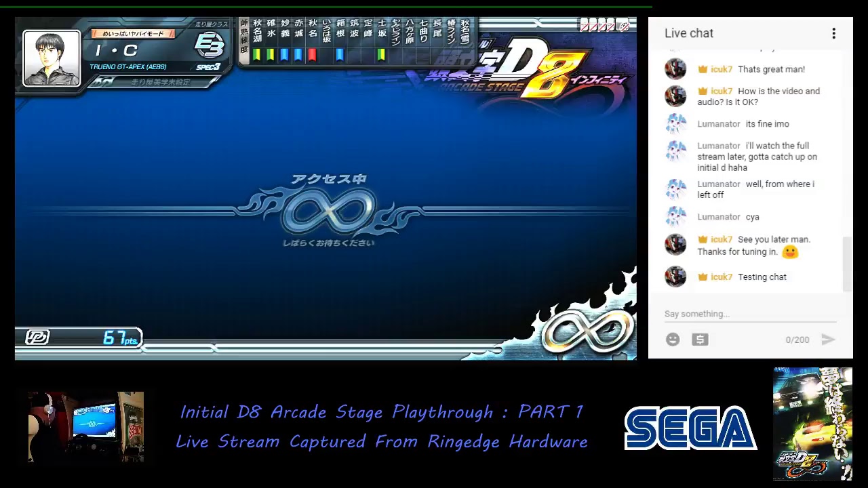This screenshot has width=868, height=488.
Task: Click the Super Chat dollar icon
Action: (700, 340)
